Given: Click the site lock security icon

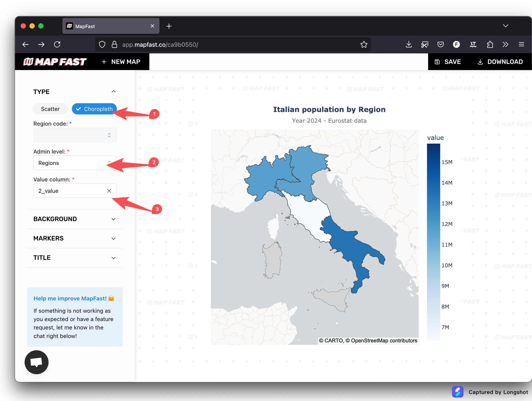Looking at the screenshot, I should 114,45.
